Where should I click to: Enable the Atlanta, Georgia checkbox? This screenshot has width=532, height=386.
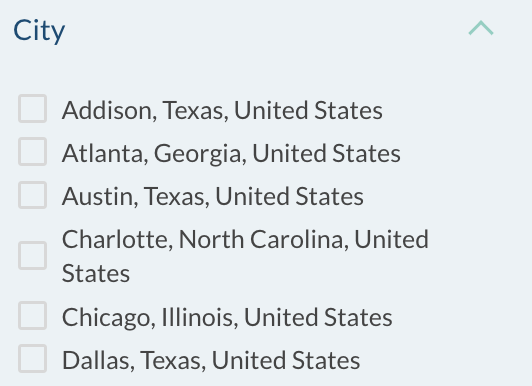pos(33,152)
